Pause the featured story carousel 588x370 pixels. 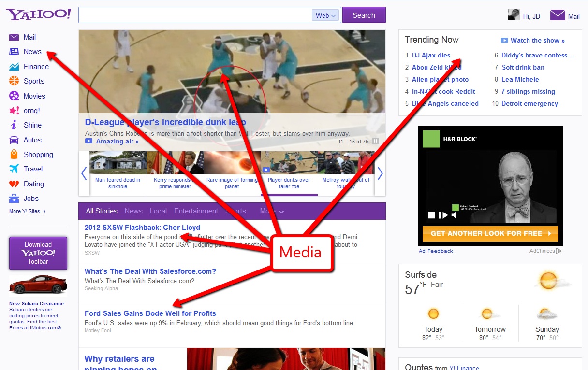click(376, 141)
